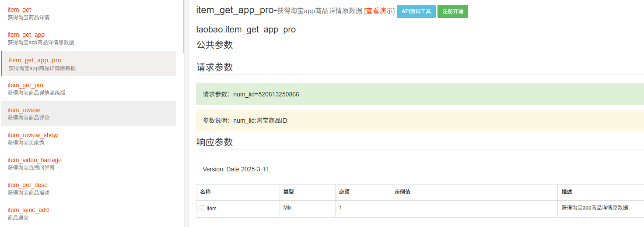Open item_review_show in the sidebar
This screenshot has height=227, width=644.
tap(33, 135)
